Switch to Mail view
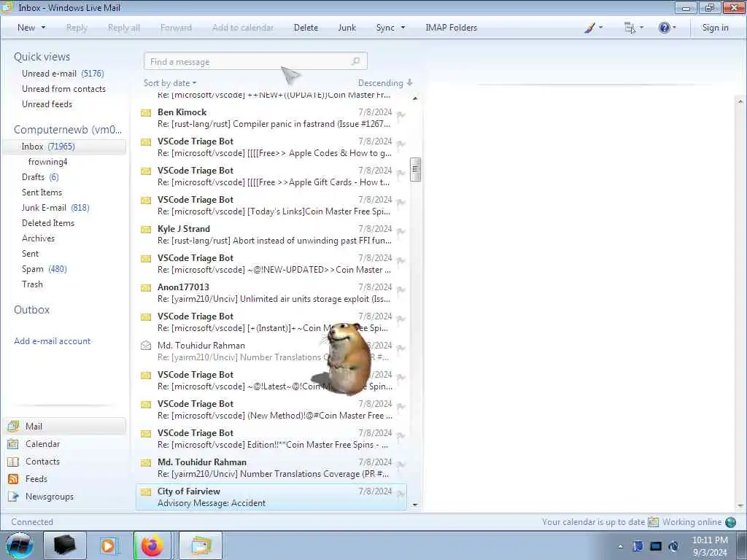Image resolution: width=747 pixels, height=560 pixels. point(65,426)
